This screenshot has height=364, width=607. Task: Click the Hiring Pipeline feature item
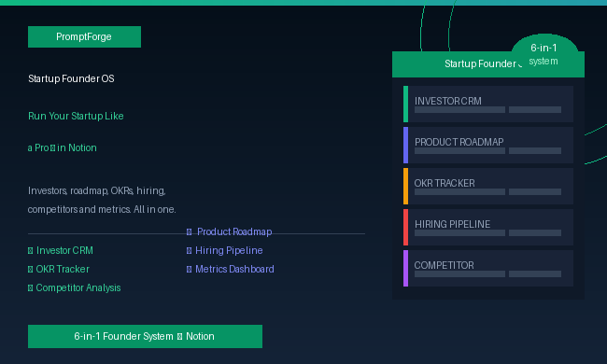(x=224, y=250)
